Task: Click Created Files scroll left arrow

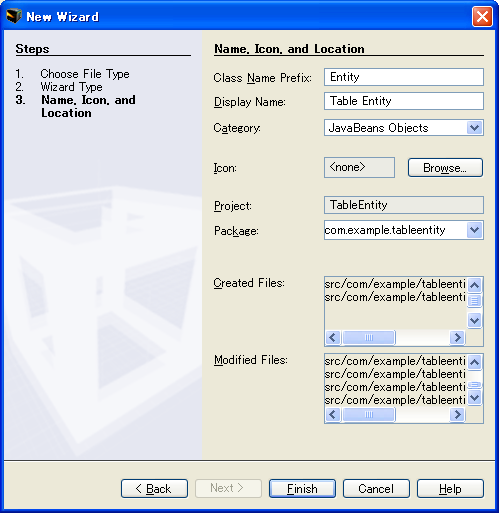Action: pos(333,338)
